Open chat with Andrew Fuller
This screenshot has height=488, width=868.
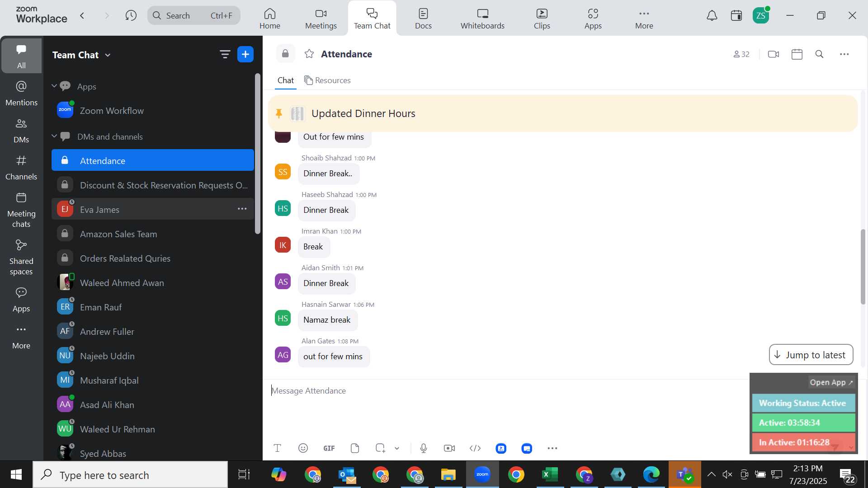click(153, 332)
